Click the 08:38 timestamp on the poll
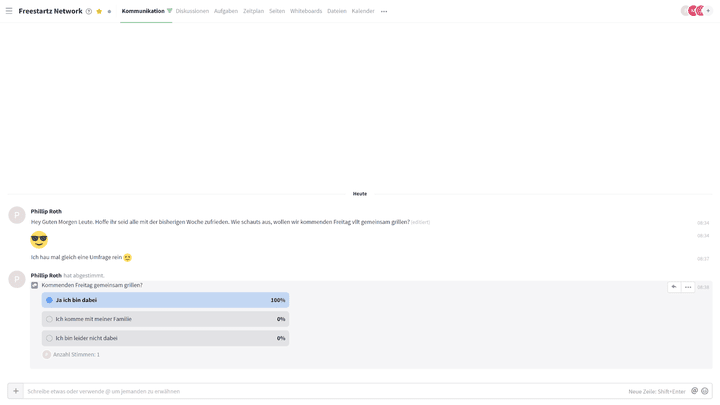This screenshot has height=405, width=720. click(703, 287)
